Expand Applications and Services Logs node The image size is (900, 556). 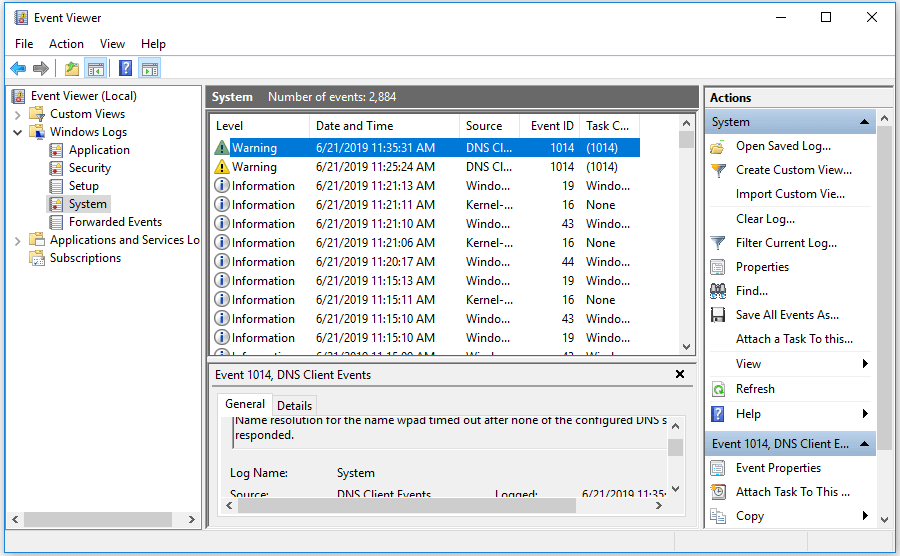coord(17,240)
